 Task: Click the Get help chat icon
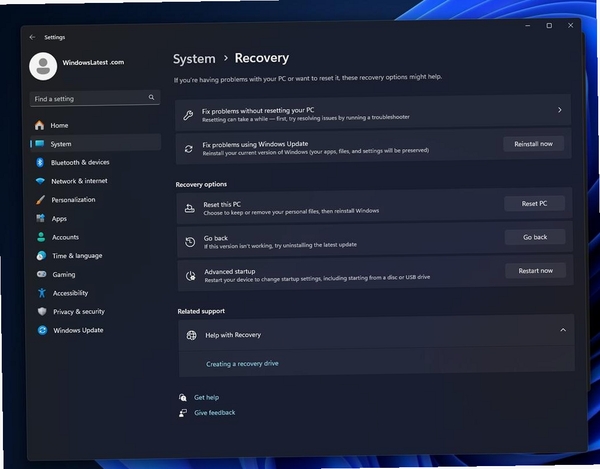[x=183, y=397]
